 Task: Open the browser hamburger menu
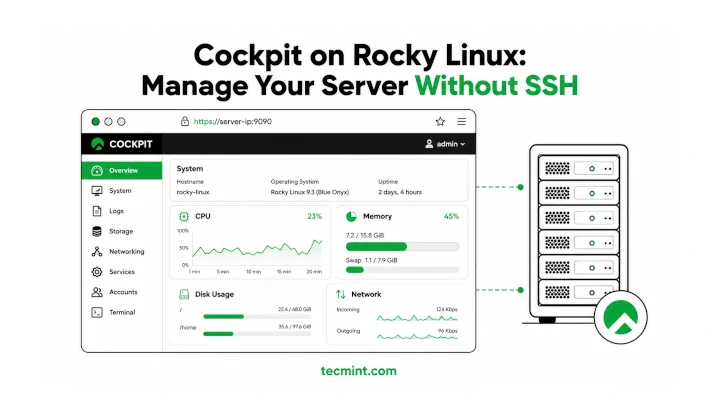click(461, 121)
